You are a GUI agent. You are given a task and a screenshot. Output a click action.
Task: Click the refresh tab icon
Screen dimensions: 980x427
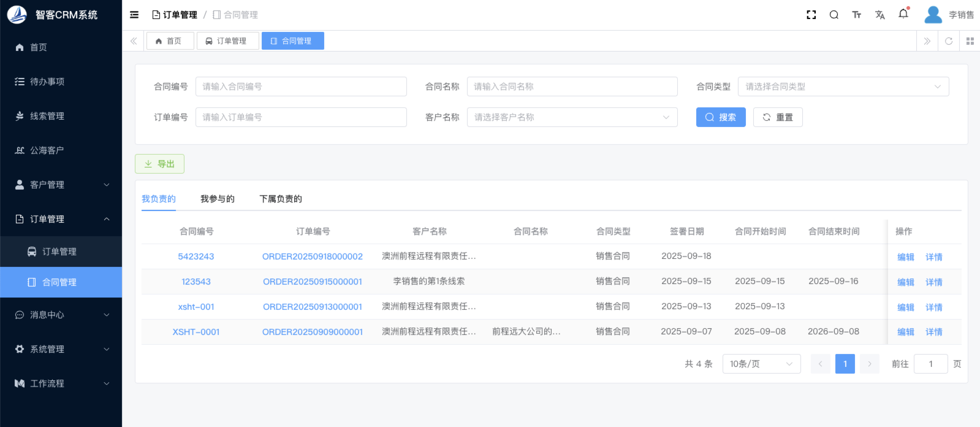949,41
